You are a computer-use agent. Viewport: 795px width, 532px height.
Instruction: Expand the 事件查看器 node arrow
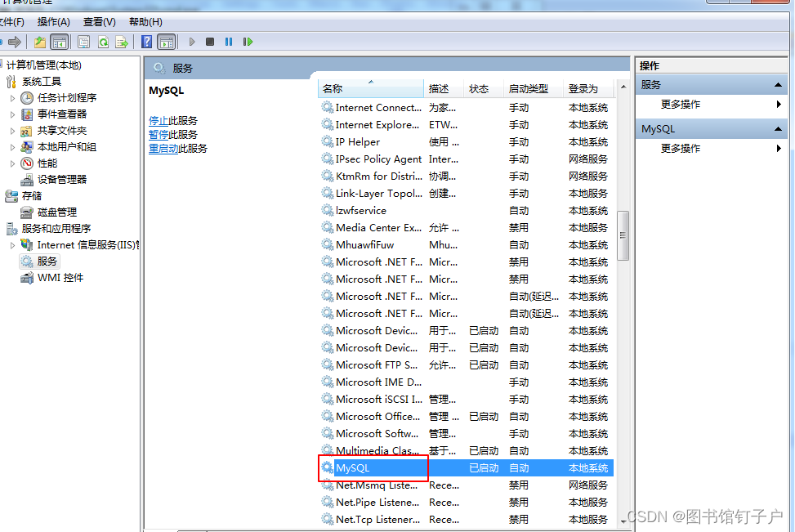[x=13, y=114]
